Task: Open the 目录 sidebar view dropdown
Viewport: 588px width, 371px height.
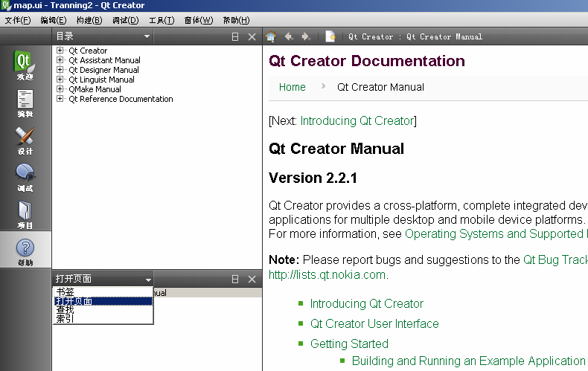Action: (x=103, y=36)
